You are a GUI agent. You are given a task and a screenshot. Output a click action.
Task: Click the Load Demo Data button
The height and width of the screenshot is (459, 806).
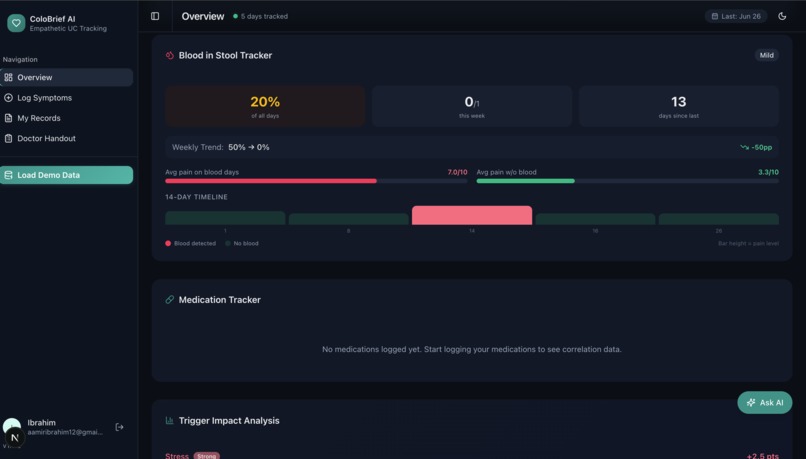pyautogui.click(x=66, y=175)
